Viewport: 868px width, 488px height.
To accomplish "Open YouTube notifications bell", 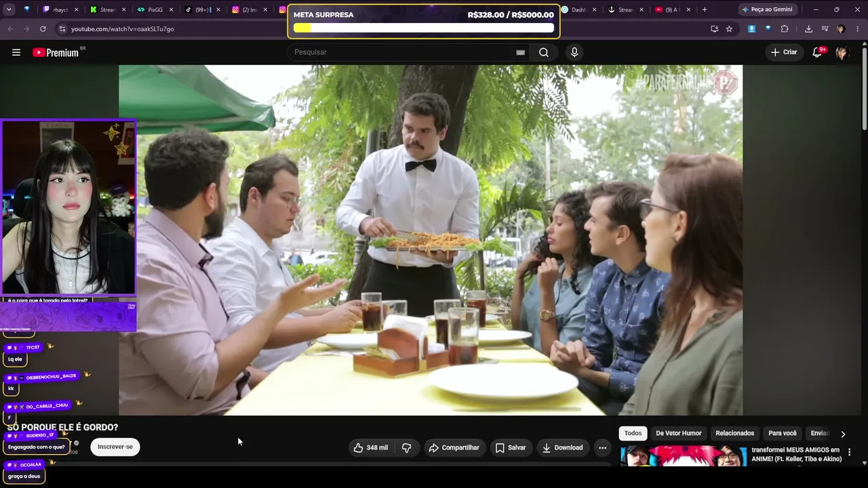I will pyautogui.click(x=818, y=52).
